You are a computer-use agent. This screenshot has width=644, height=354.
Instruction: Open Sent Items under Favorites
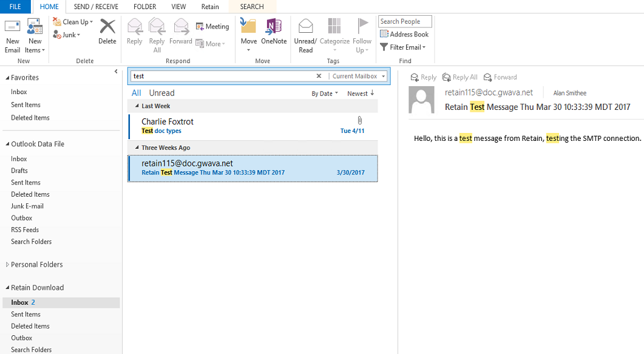[25, 104]
